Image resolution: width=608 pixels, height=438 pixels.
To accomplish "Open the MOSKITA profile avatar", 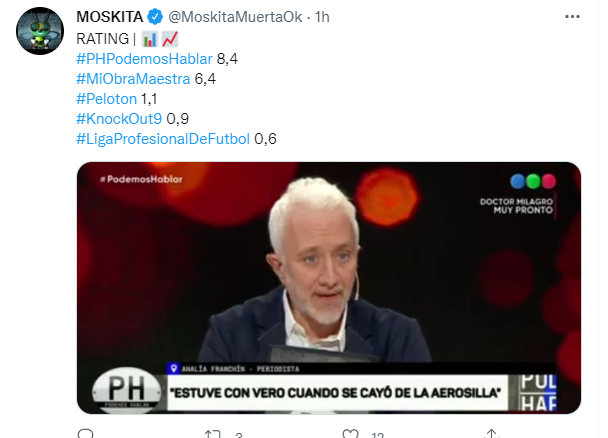I will click(40, 31).
